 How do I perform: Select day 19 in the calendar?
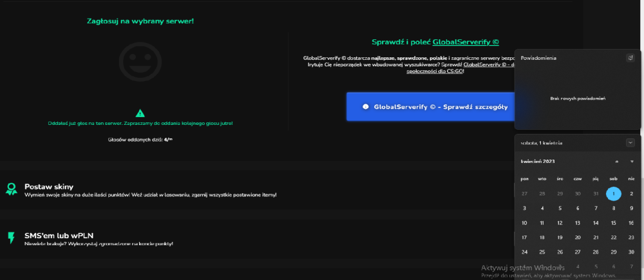tap(560, 238)
